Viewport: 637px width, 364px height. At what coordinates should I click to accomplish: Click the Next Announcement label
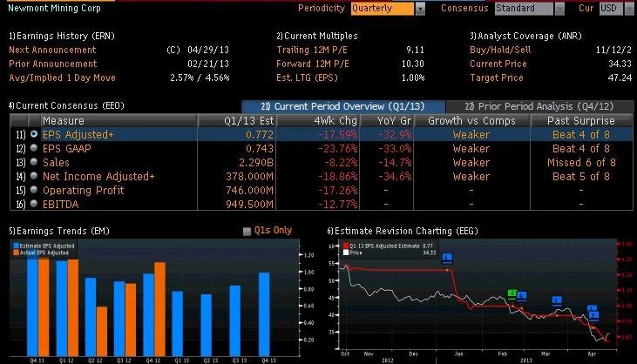[x=52, y=50]
